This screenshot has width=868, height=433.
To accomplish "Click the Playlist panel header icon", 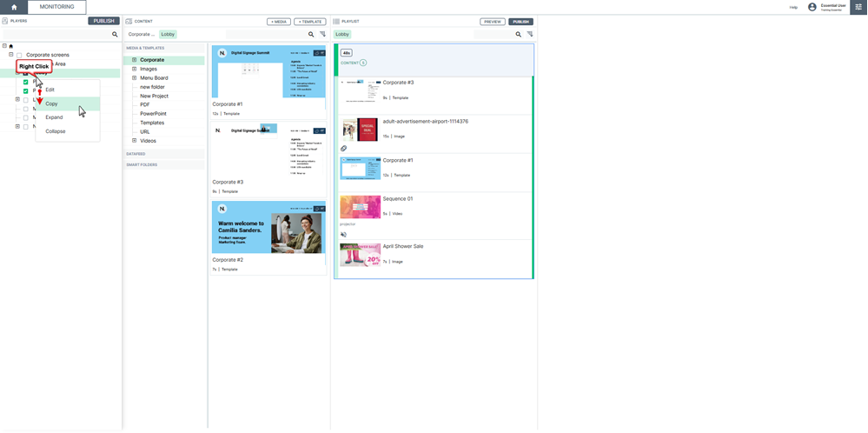I will 336,22.
